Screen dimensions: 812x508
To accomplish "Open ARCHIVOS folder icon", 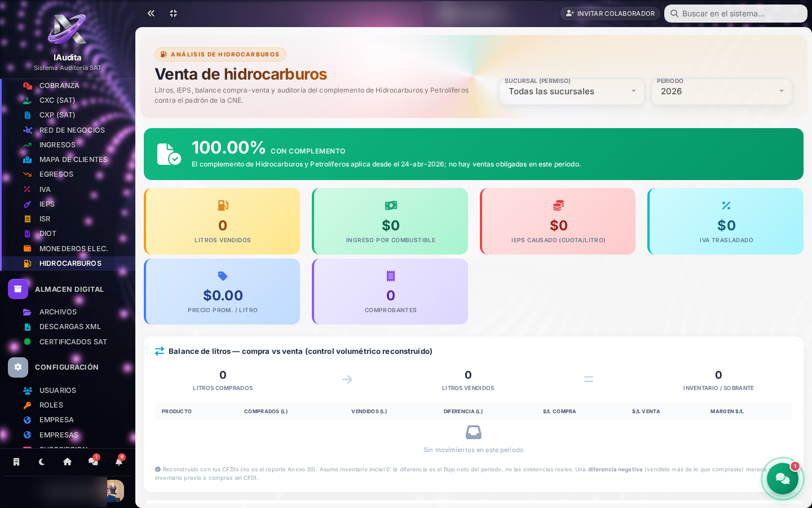I will [27, 312].
